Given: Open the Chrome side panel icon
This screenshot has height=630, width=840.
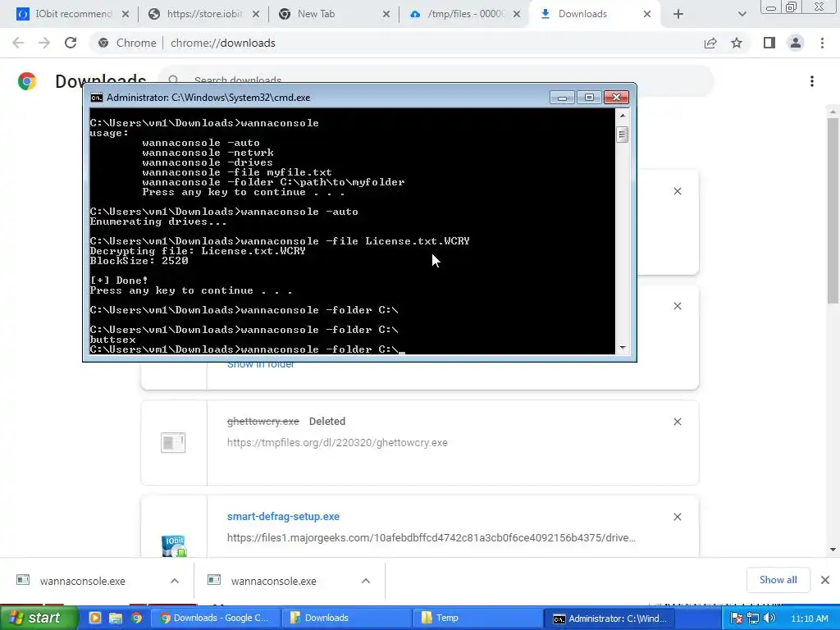Looking at the screenshot, I should click(x=769, y=43).
